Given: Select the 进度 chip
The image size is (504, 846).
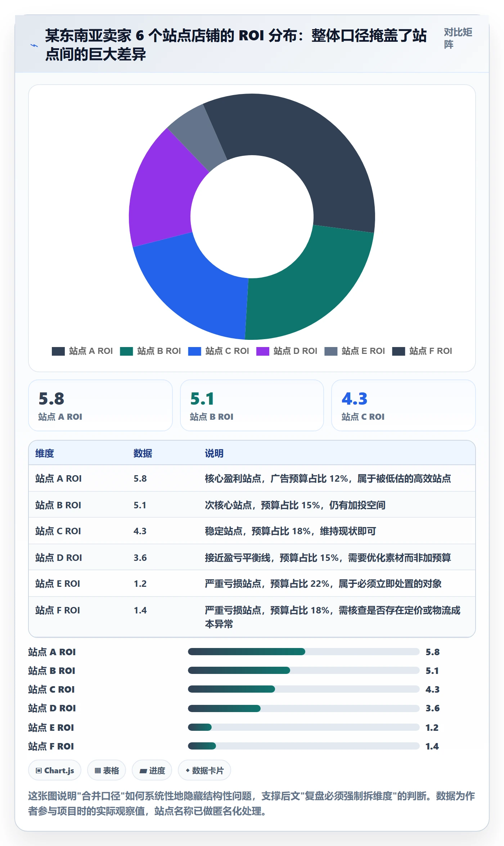Looking at the screenshot, I should click(x=152, y=770).
